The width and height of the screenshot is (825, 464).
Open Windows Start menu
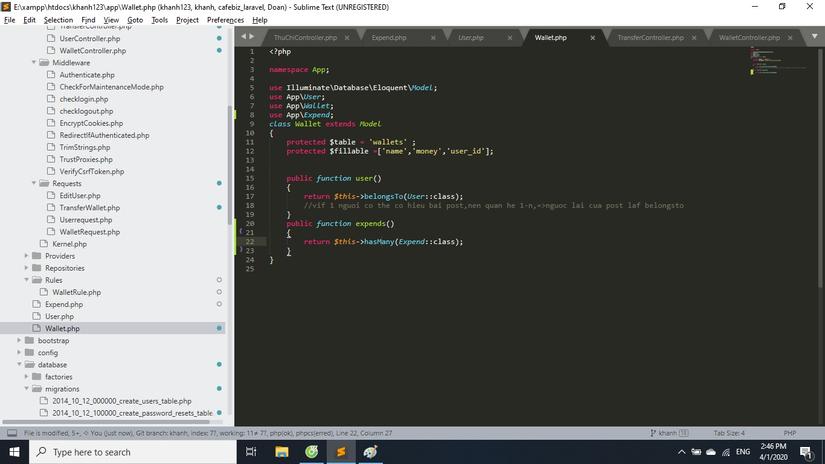14,452
